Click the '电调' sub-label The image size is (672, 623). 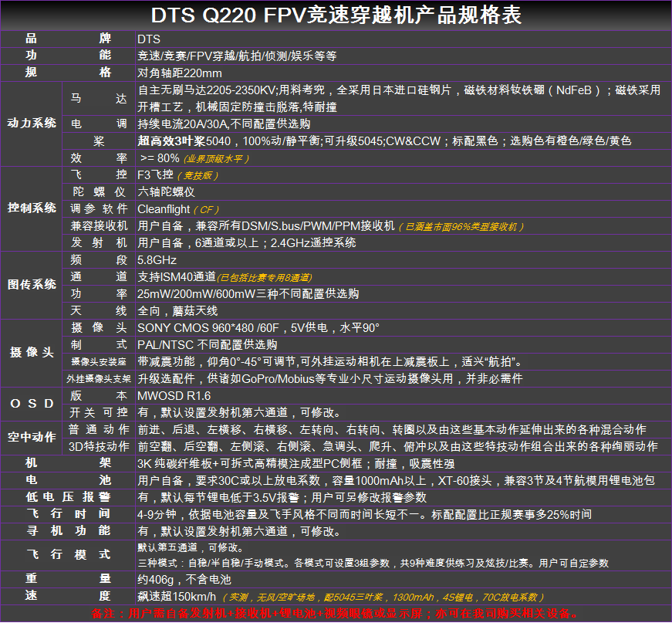pos(99,124)
